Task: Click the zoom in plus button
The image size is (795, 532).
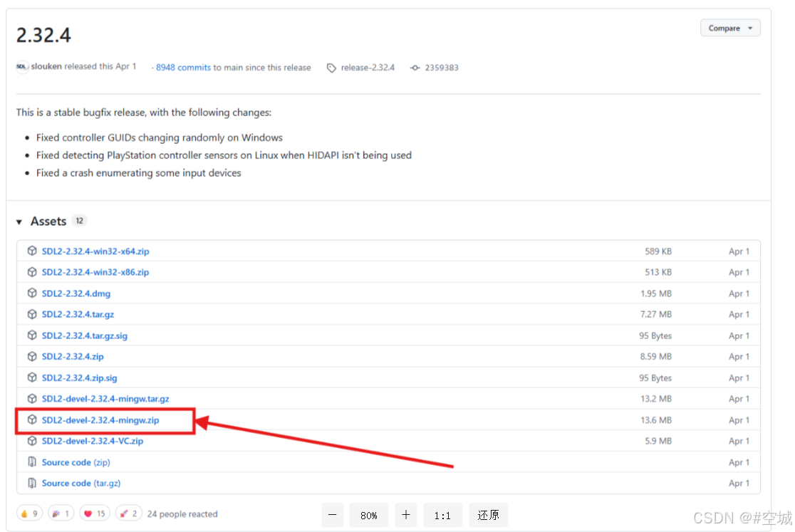Action: [x=405, y=516]
